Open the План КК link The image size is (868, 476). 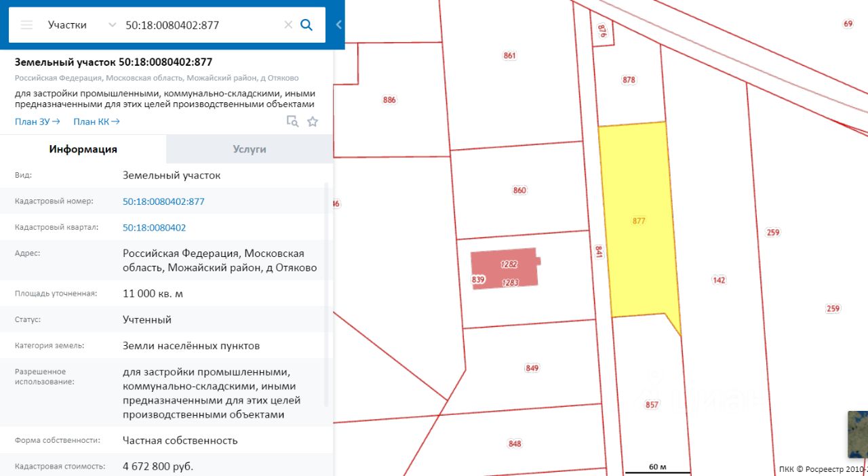(x=96, y=121)
